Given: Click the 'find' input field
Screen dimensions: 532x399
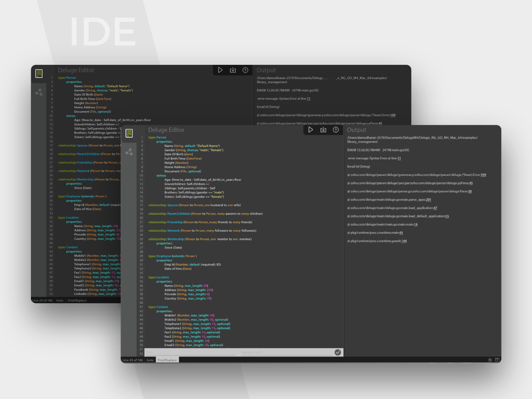Looking at the screenshot, I should [191, 352].
